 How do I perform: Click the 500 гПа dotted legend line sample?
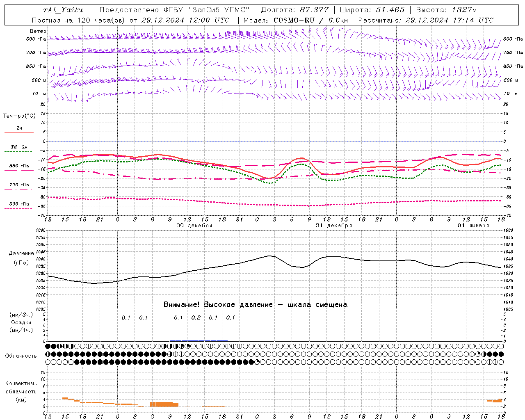[18, 208]
